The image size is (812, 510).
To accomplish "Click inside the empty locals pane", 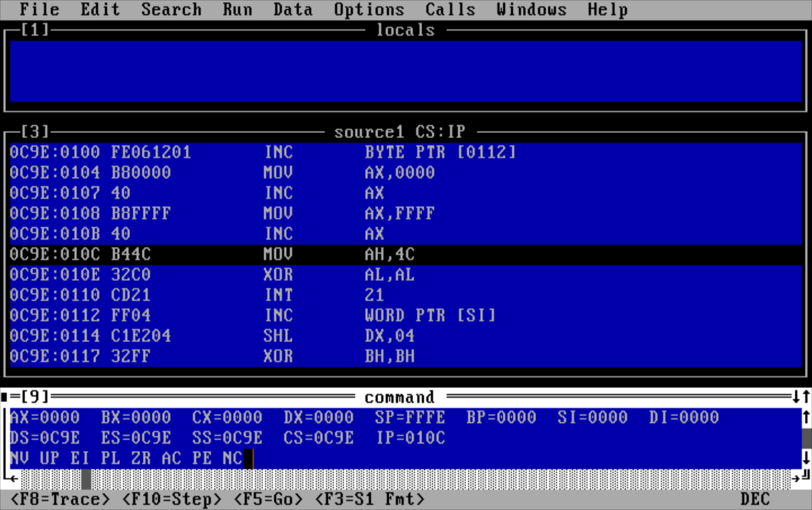I will click(x=406, y=71).
